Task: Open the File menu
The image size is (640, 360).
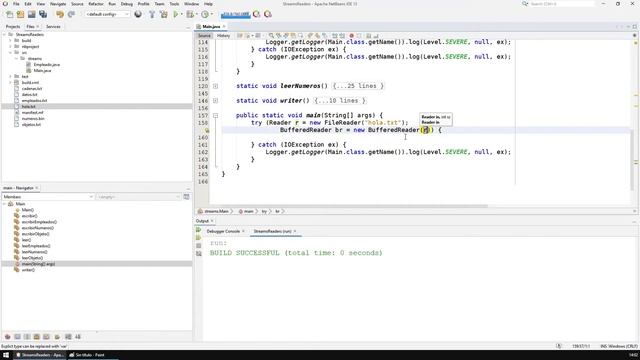Action: [x=16, y=4]
